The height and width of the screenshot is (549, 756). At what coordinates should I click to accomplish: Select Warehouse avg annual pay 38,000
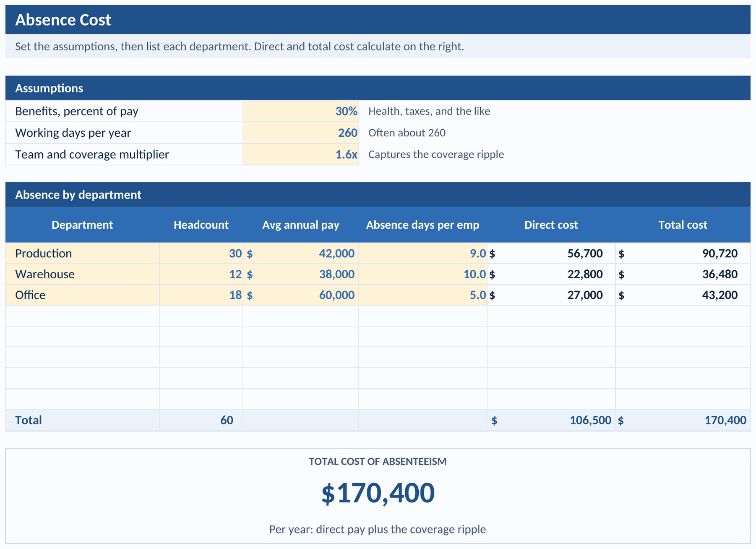tap(301, 274)
